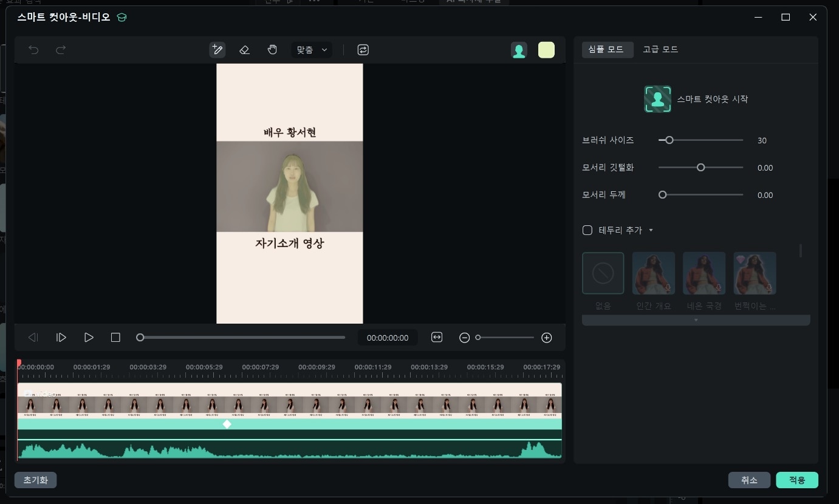The image size is (839, 504).
Task: Toggle the mask color view at top right
Action: [x=546, y=50]
